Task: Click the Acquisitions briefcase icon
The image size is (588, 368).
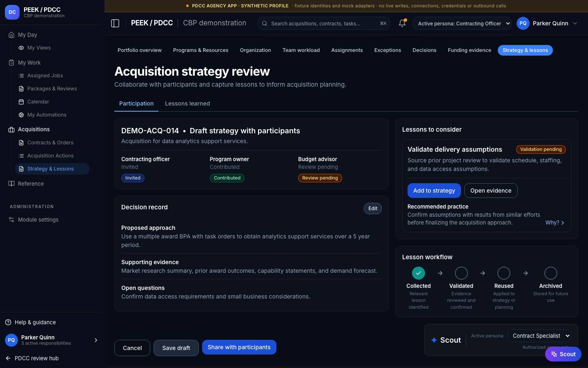Action: coord(11,130)
